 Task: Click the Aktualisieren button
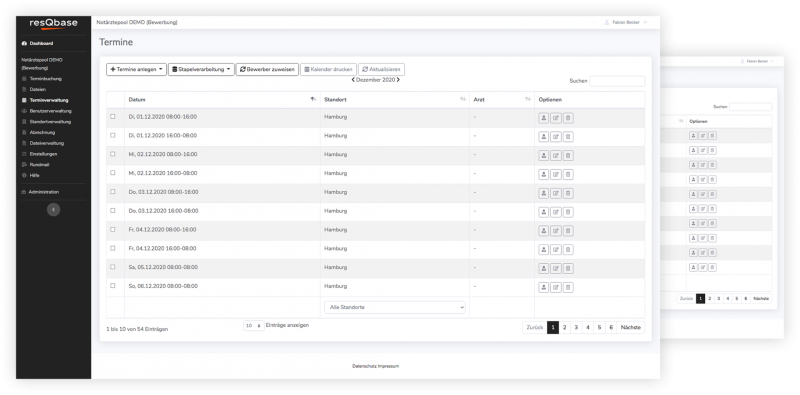click(382, 69)
